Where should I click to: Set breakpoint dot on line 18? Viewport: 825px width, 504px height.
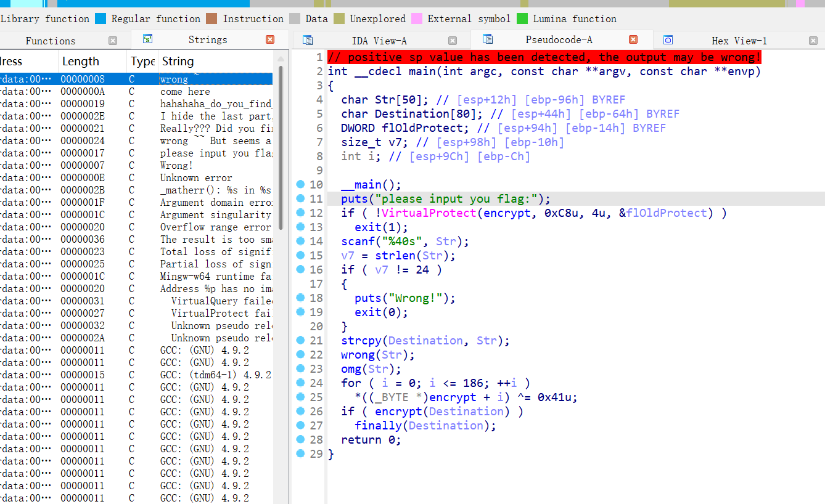[x=300, y=298]
